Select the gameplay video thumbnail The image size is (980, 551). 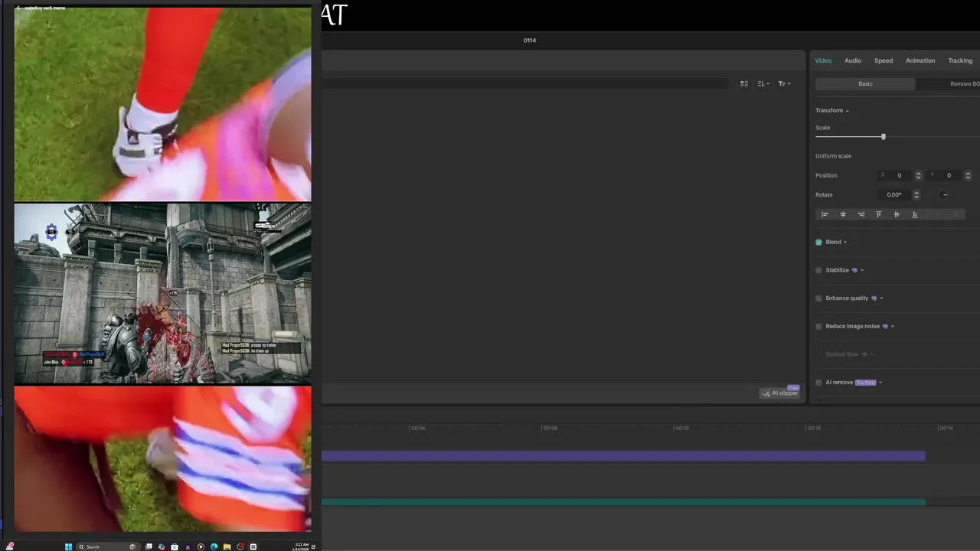click(162, 293)
